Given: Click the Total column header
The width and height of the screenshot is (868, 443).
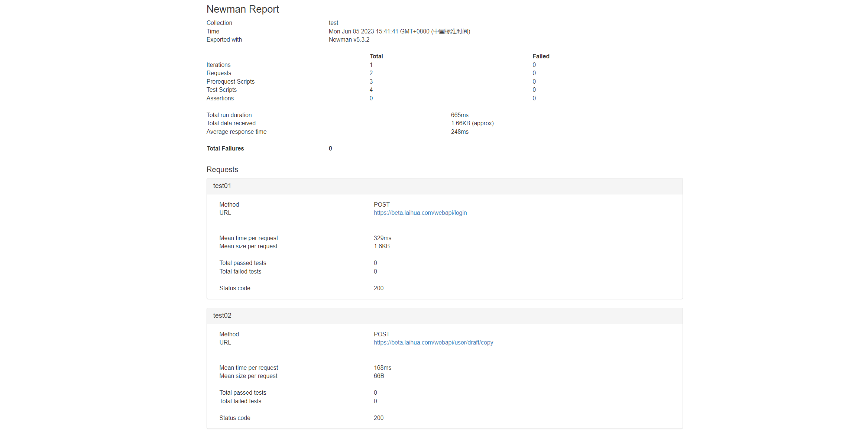Looking at the screenshot, I should [x=376, y=56].
